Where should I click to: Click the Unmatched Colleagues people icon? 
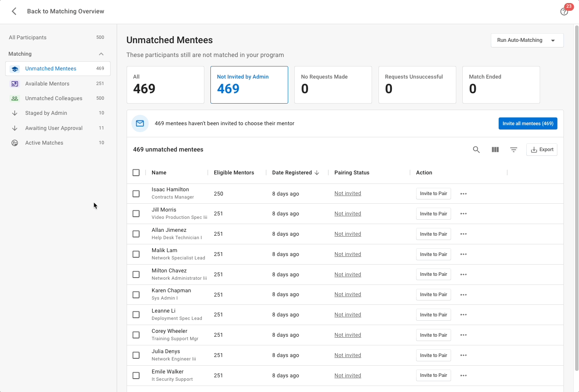coord(15,98)
